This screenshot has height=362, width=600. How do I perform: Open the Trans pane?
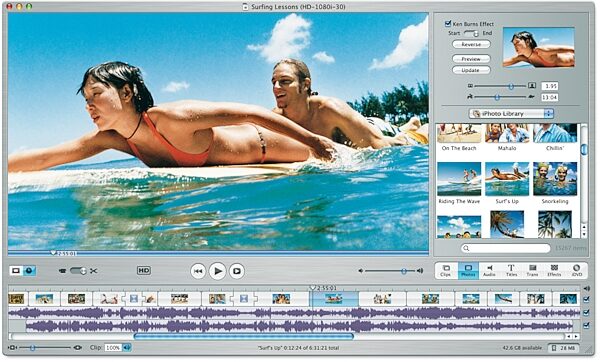tap(532, 271)
